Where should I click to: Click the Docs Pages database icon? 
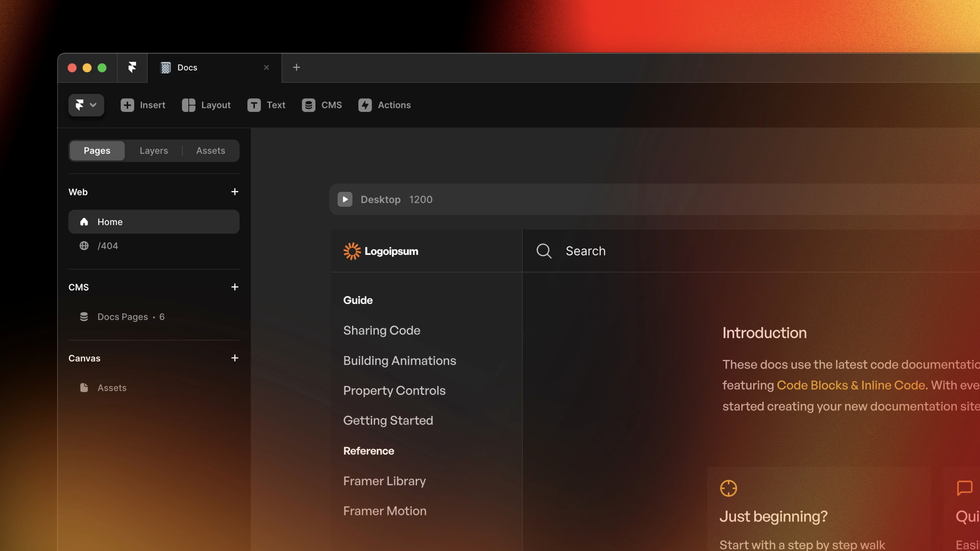click(x=84, y=316)
